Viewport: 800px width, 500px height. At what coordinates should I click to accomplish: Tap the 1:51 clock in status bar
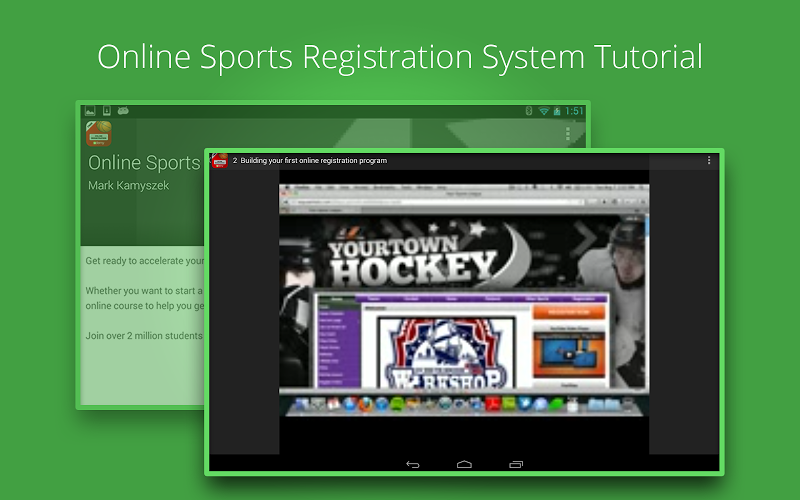click(574, 111)
